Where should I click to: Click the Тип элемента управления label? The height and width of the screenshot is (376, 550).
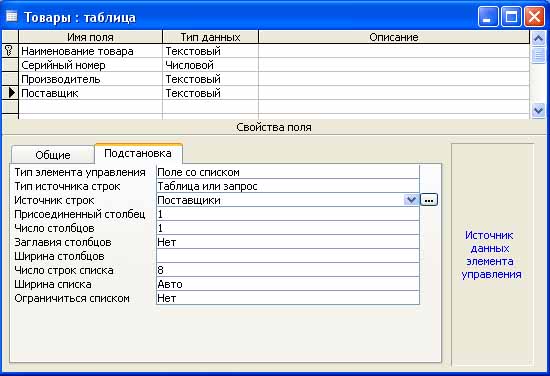(80, 172)
